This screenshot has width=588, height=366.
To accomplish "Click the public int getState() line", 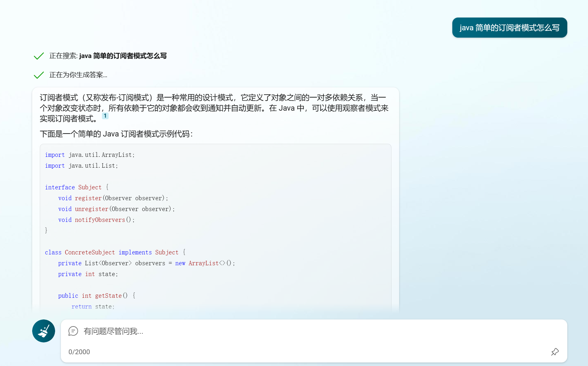I will [x=97, y=296].
